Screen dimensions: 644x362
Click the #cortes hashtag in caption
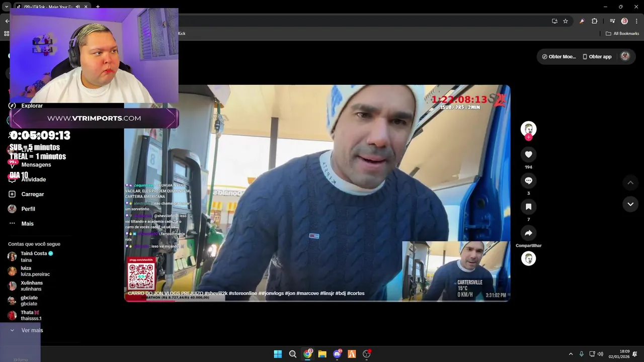tap(356, 293)
